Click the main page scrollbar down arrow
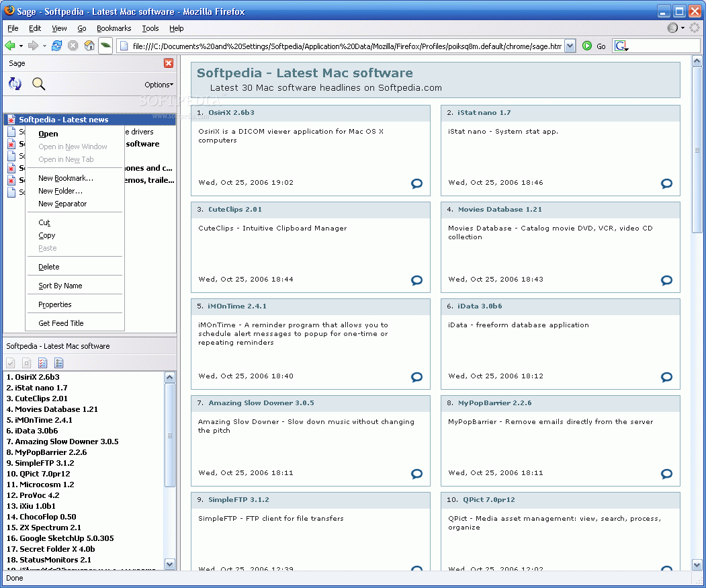The width and height of the screenshot is (706, 588). tap(697, 564)
